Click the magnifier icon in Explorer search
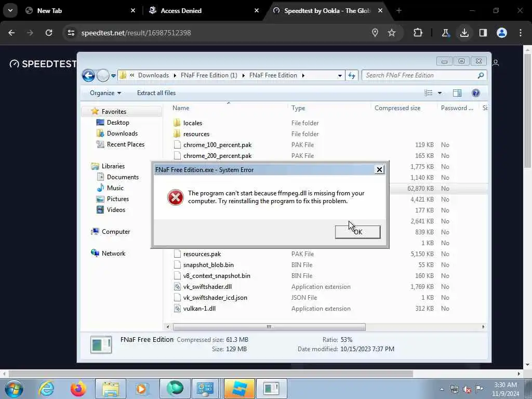This screenshot has height=399, width=532. point(481,75)
